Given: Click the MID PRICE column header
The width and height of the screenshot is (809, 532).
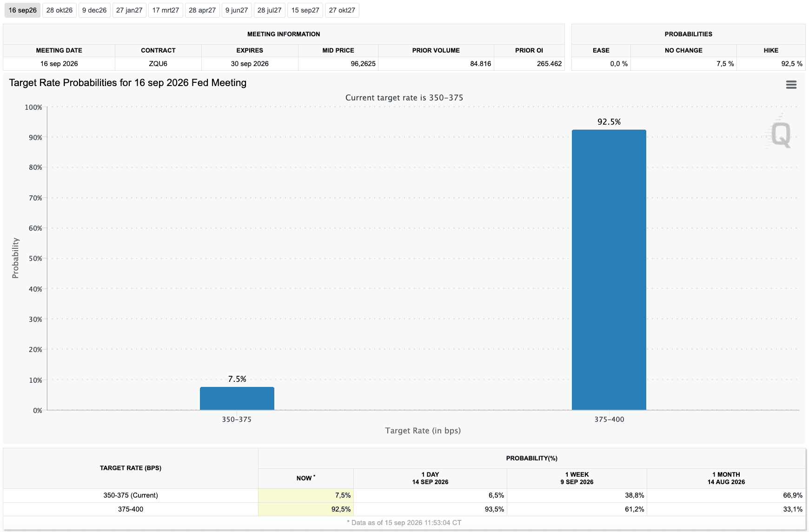Looking at the screenshot, I should [x=338, y=50].
